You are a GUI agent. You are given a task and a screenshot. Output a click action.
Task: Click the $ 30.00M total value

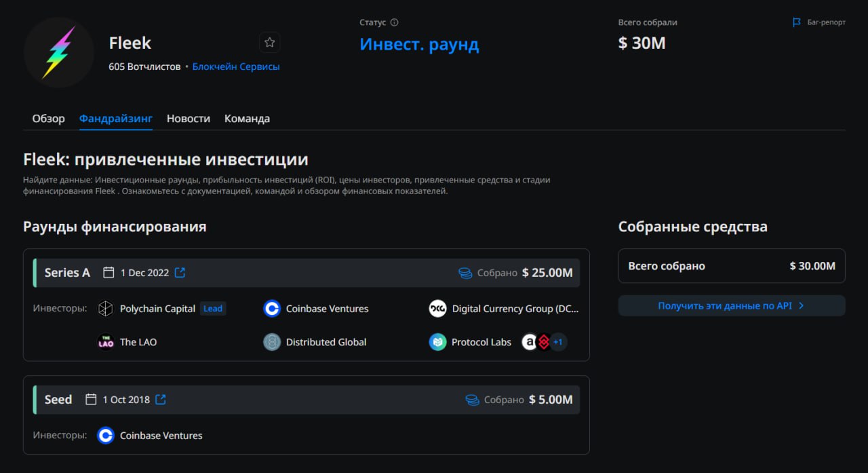(x=812, y=266)
